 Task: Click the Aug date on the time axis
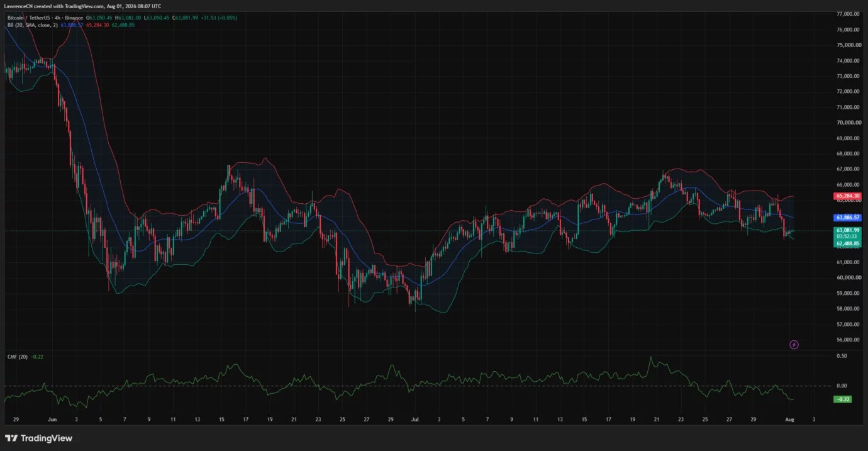(x=789, y=419)
